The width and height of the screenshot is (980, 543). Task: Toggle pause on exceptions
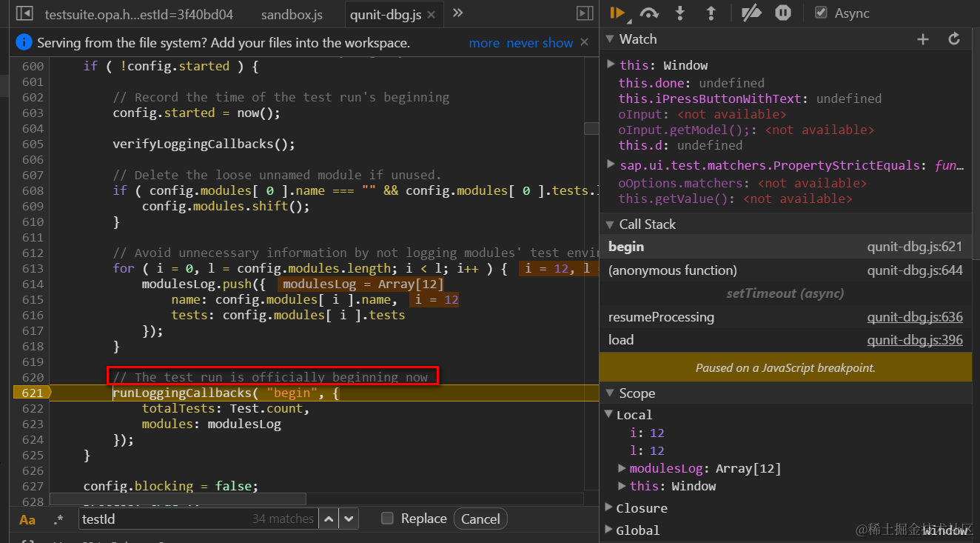tap(782, 13)
